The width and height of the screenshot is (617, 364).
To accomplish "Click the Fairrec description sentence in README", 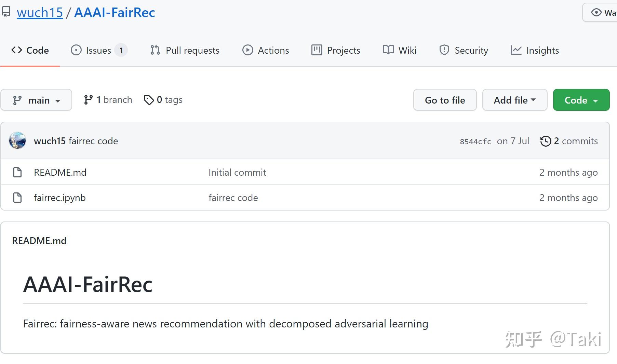I will 226,324.
